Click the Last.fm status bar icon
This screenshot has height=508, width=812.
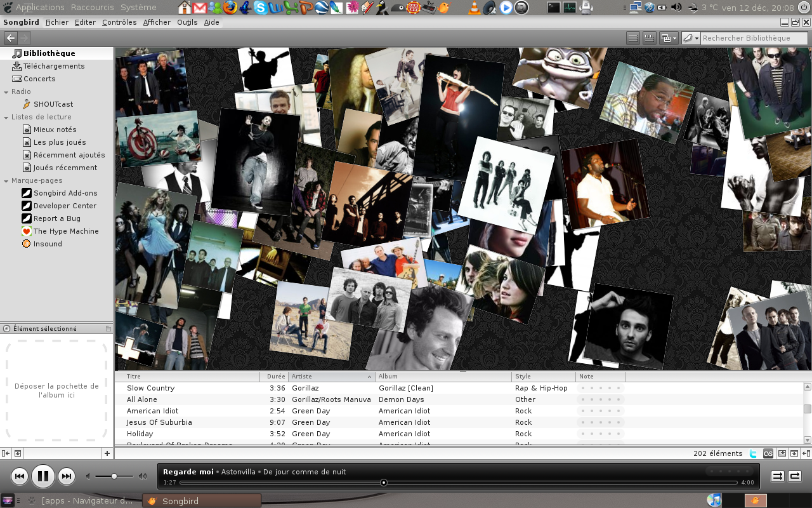coord(768,453)
